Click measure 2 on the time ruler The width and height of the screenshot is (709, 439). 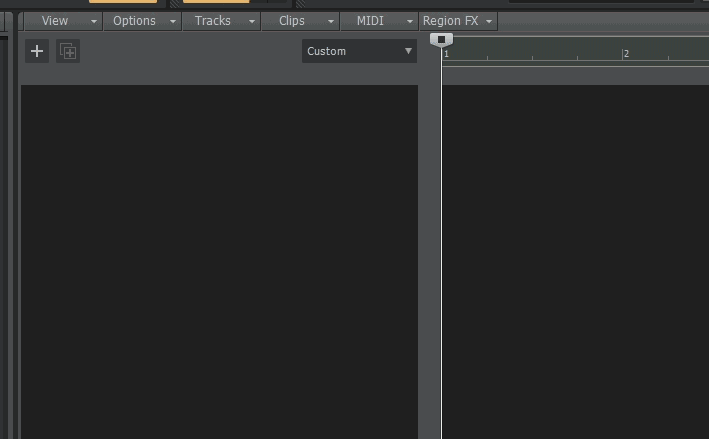tap(626, 54)
